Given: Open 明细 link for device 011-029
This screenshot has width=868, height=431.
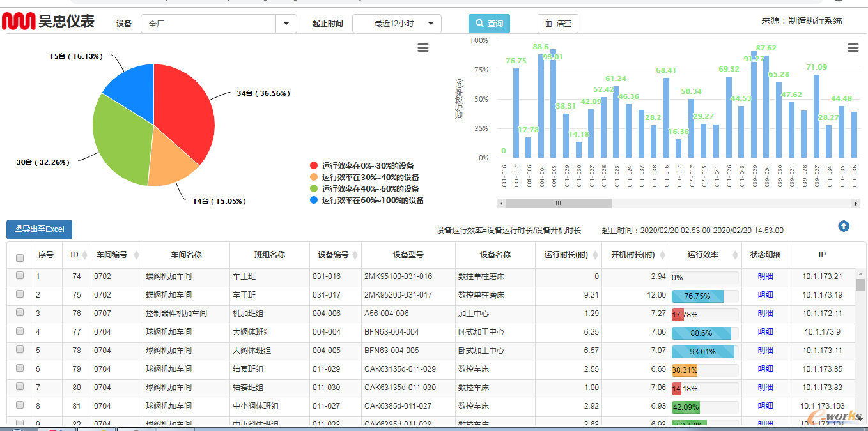Looking at the screenshot, I should click(765, 369).
